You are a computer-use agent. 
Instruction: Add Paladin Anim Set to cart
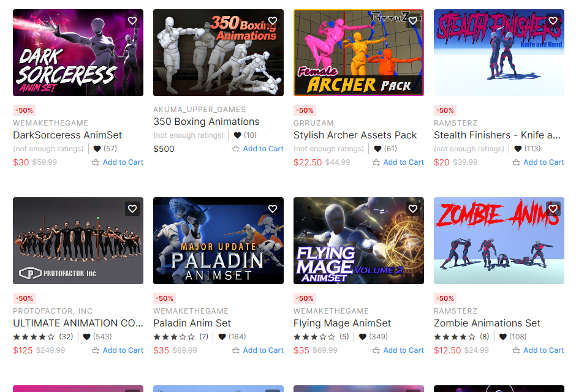tap(258, 350)
